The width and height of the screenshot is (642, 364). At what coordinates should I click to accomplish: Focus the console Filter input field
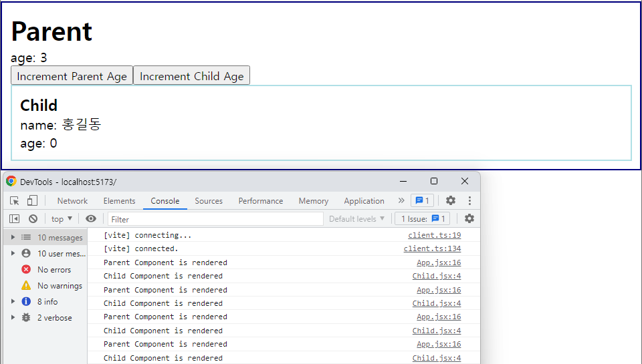click(x=215, y=219)
